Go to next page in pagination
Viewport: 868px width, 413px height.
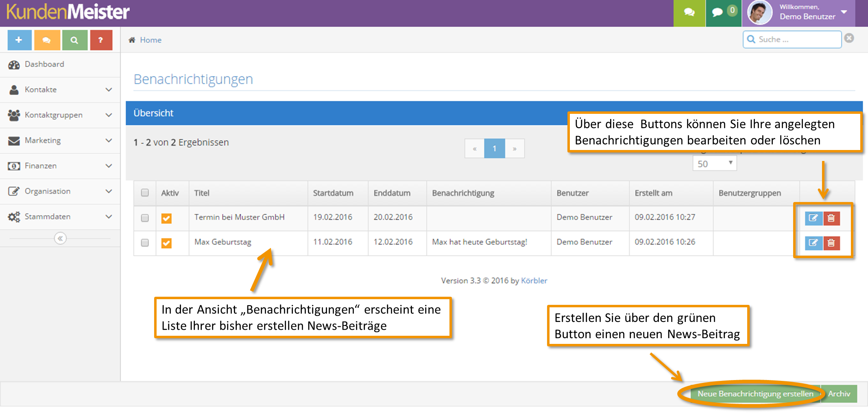point(515,148)
